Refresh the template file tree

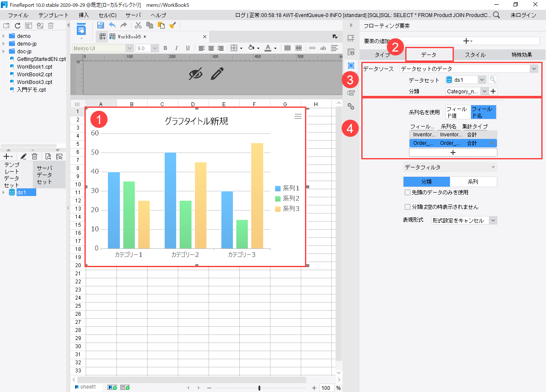[x=17, y=26]
